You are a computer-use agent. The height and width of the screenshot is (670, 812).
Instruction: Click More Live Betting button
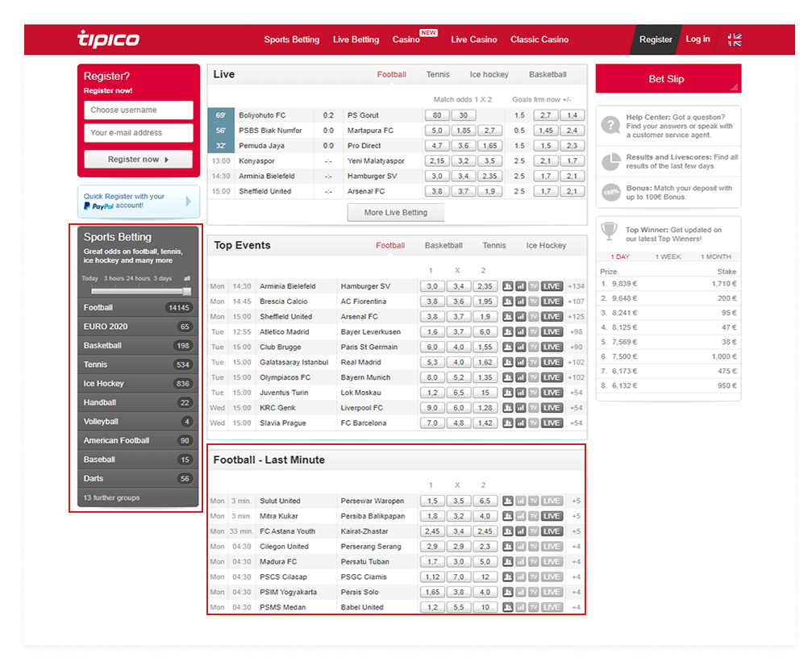pyautogui.click(x=396, y=212)
